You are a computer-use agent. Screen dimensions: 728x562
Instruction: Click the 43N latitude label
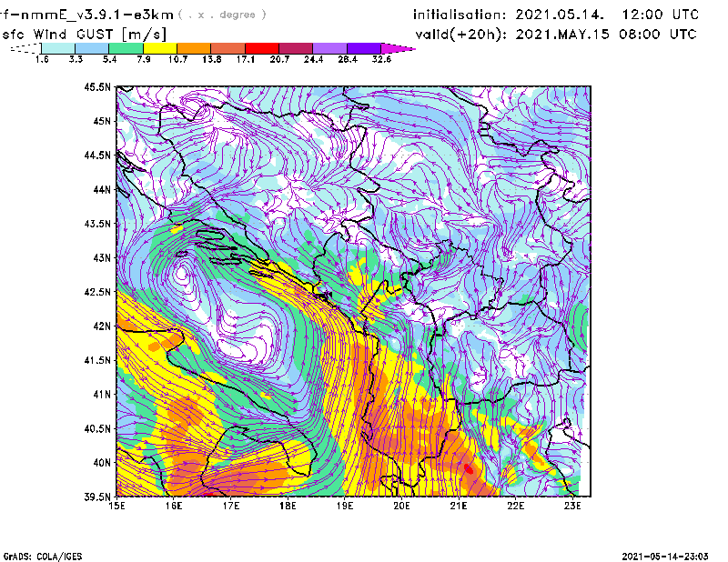[102, 257]
